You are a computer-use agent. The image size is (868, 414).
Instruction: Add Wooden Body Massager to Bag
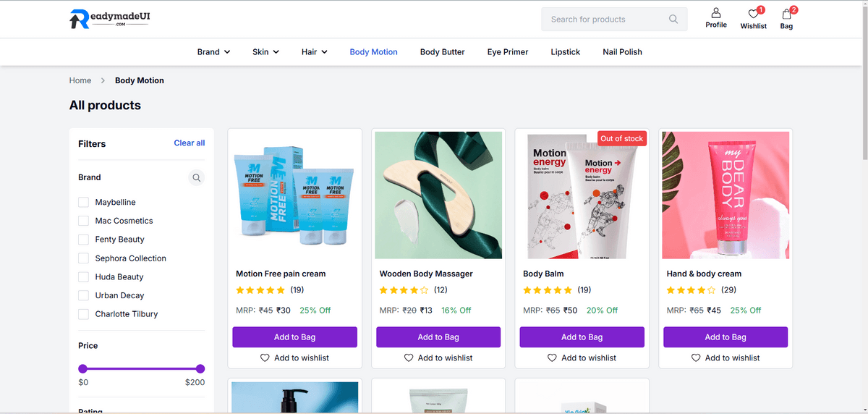(x=438, y=337)
